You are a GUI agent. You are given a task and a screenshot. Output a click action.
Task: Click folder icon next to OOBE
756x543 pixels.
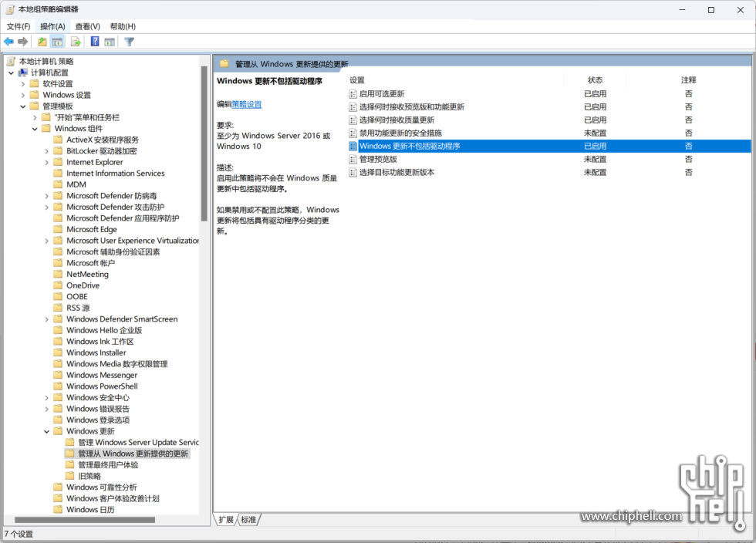pos(58,297)
